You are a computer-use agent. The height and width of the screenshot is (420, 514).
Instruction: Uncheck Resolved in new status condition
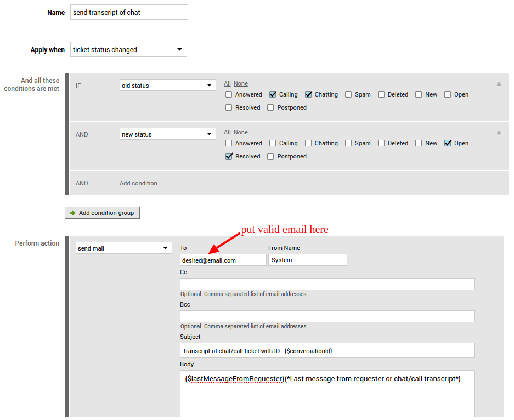click(229, 156)
